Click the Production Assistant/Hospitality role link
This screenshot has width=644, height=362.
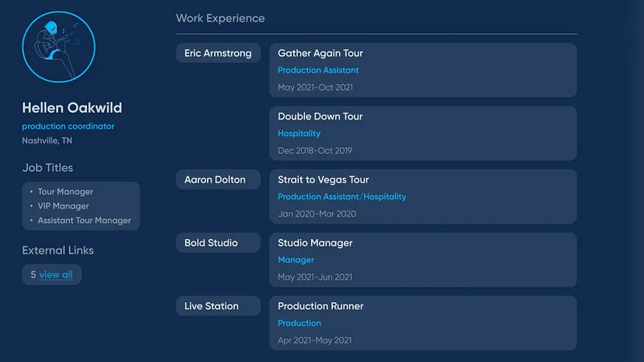341,197
